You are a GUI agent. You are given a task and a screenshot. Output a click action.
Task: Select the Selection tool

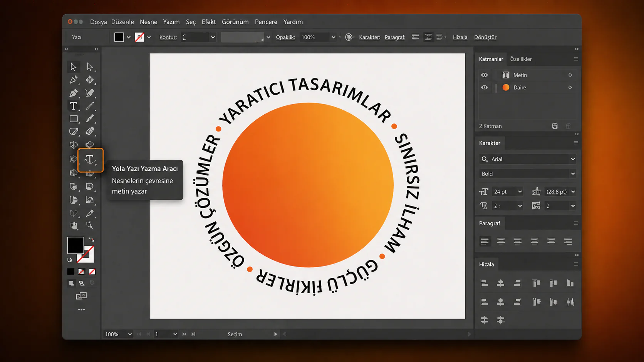coord(73,67)
